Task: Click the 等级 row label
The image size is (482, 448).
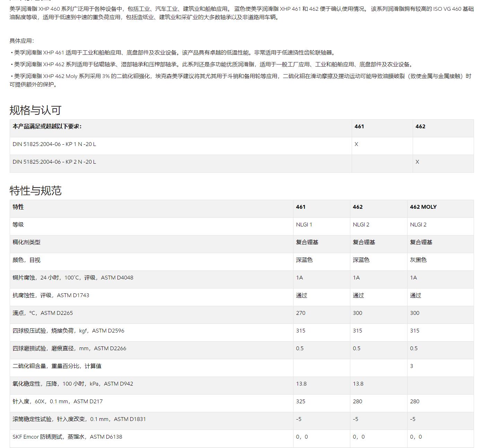Action: (18, 225)
